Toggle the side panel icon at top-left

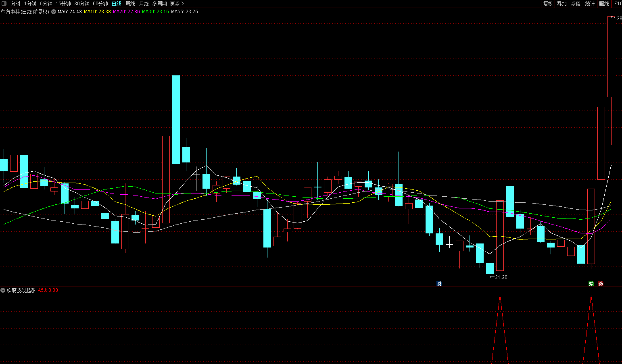(x=4, y=4)
